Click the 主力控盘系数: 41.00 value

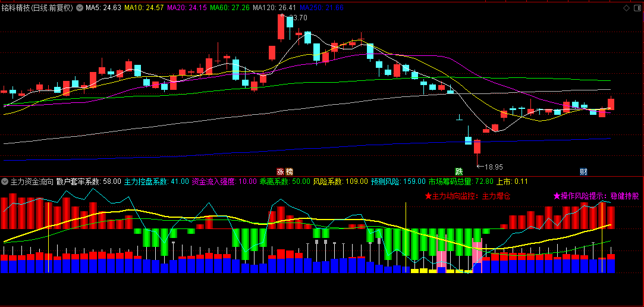[x=156, y=181]
